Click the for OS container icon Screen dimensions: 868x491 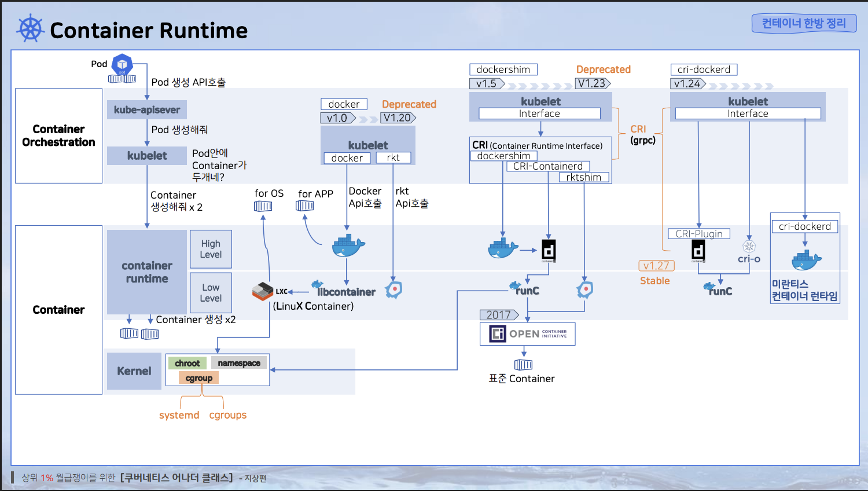pyautogui.click(x=263, y=206)
